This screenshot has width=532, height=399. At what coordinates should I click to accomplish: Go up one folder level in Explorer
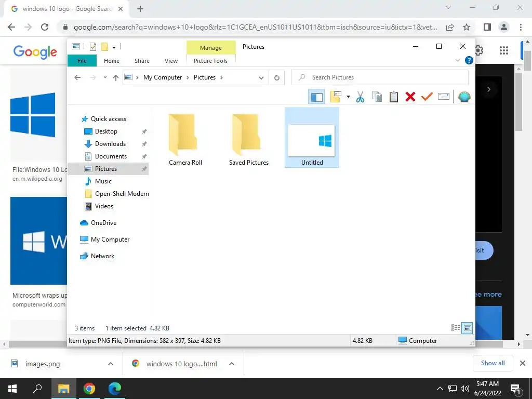click(x=116, y=78)
